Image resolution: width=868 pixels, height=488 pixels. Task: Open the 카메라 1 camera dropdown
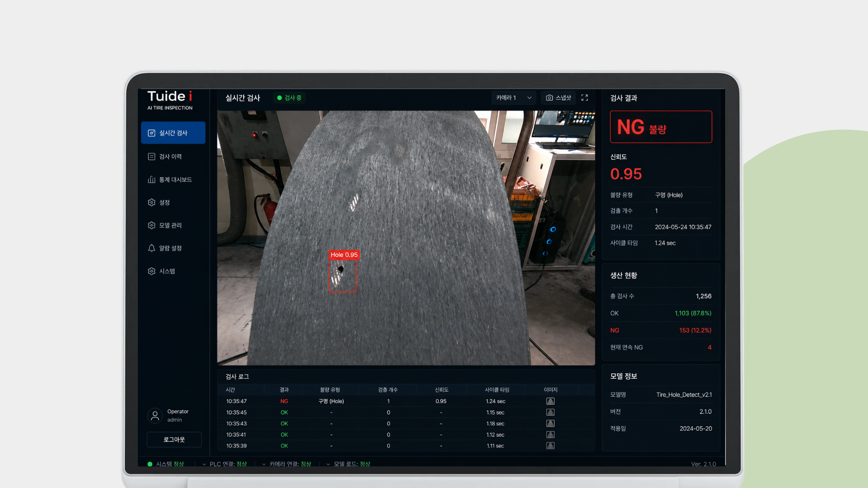point(514,98)
